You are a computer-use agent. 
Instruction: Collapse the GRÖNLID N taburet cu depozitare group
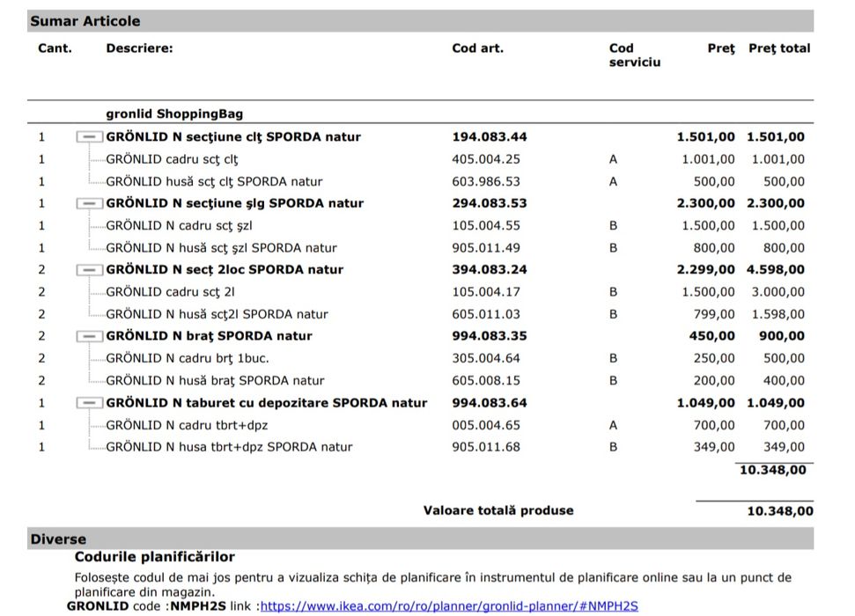click(88, 403)
